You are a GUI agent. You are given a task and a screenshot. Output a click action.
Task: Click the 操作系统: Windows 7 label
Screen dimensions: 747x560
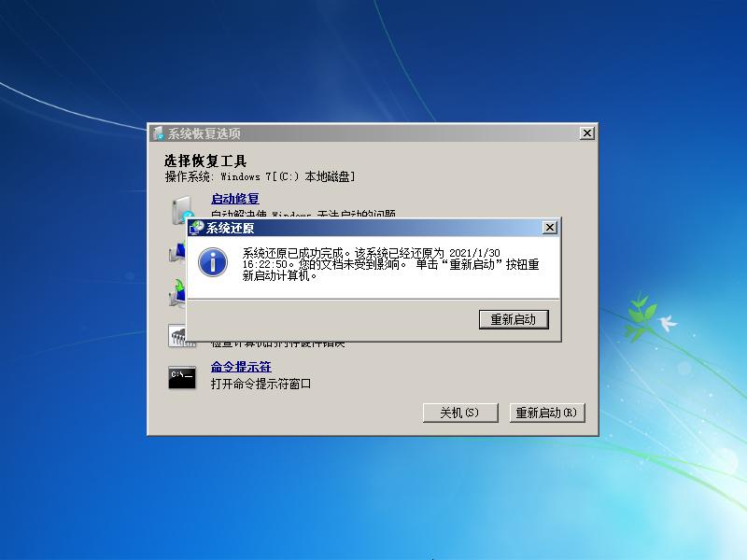tap(261, 177)
